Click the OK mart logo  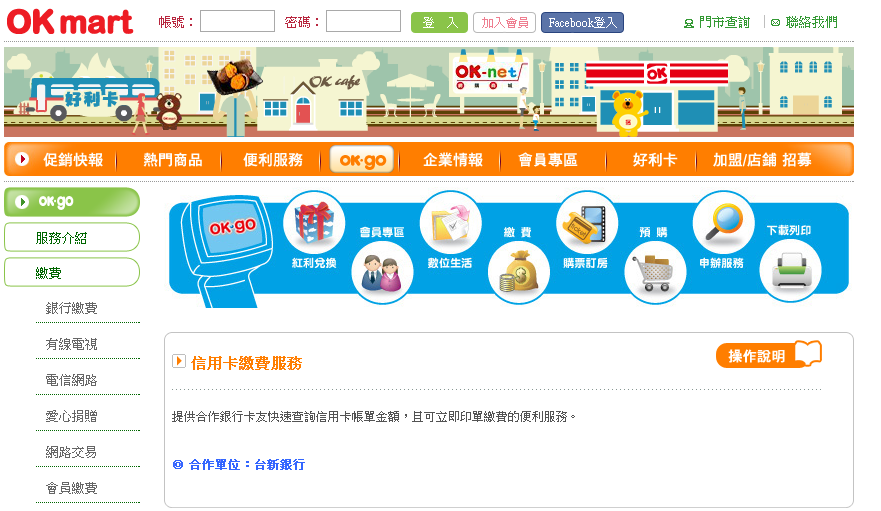coord(70,22)
